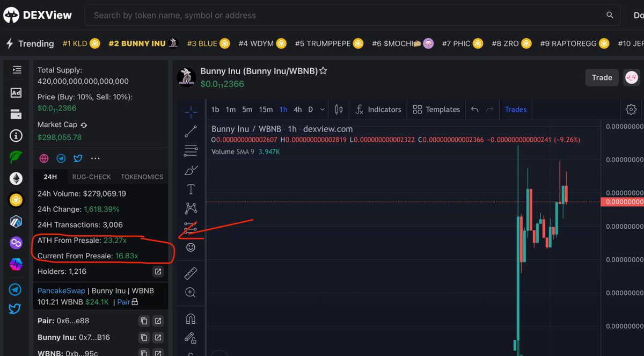Viewport: 644px width, 356px height.
Task: Select the trend line drawing tool
Action: point(191,132)
